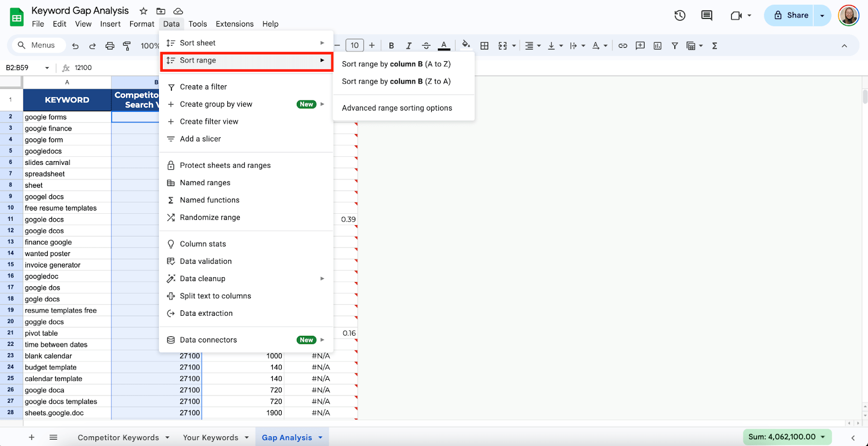Open the comments icon near Share
This screenshot has width=868, height=446.
click(706, 16)
